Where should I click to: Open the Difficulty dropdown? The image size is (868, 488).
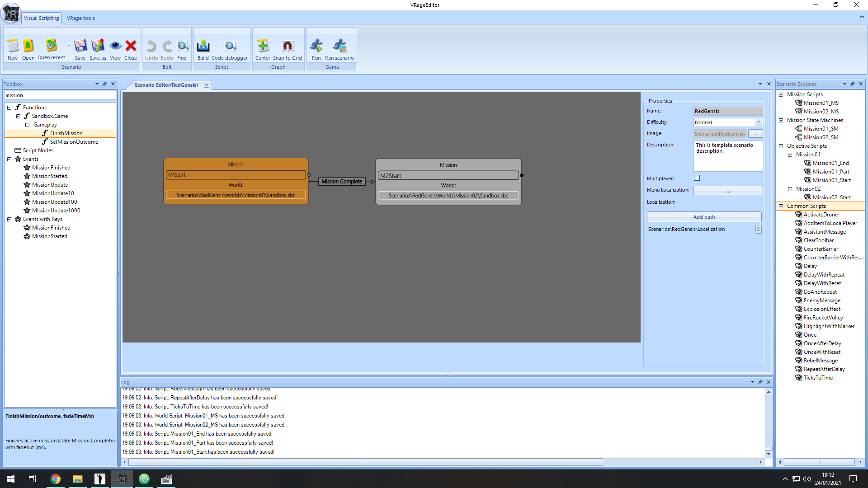click(759, 122)
